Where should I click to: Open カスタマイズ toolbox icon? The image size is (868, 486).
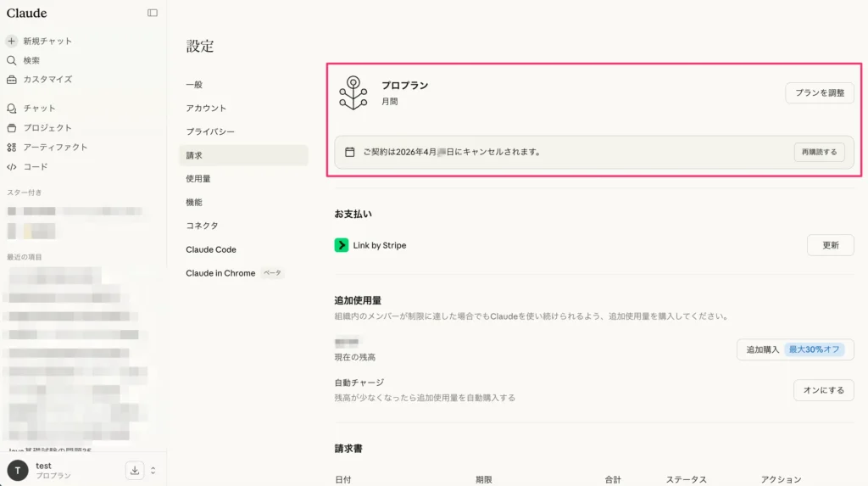click(x=12, y=79)
